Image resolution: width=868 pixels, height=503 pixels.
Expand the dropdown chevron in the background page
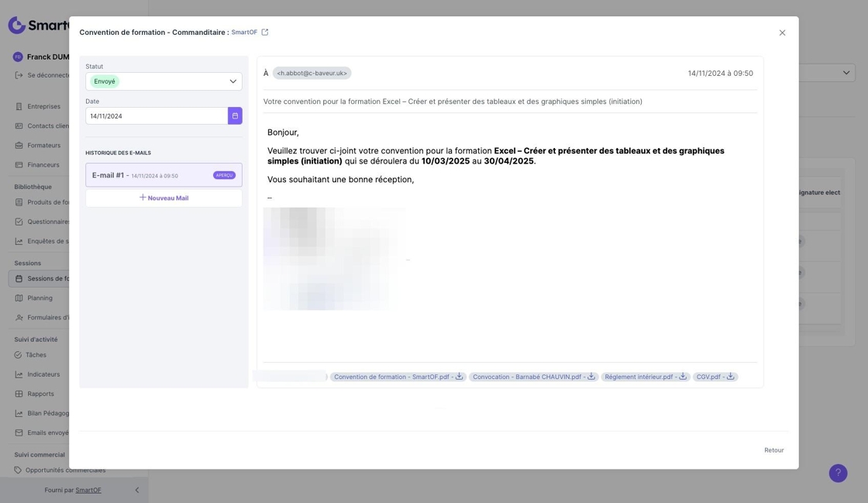pyautogui.click(x=846, y=73)
